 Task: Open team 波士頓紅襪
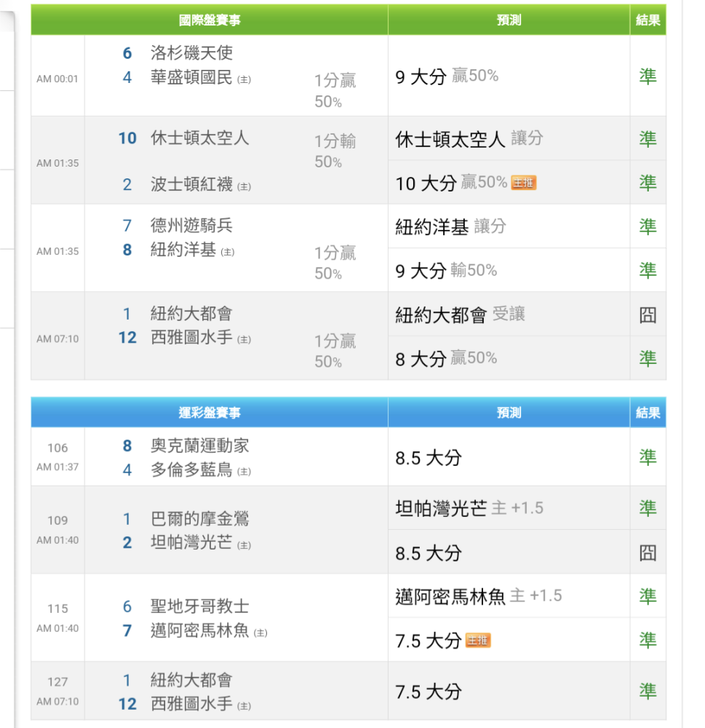[191, 184]
